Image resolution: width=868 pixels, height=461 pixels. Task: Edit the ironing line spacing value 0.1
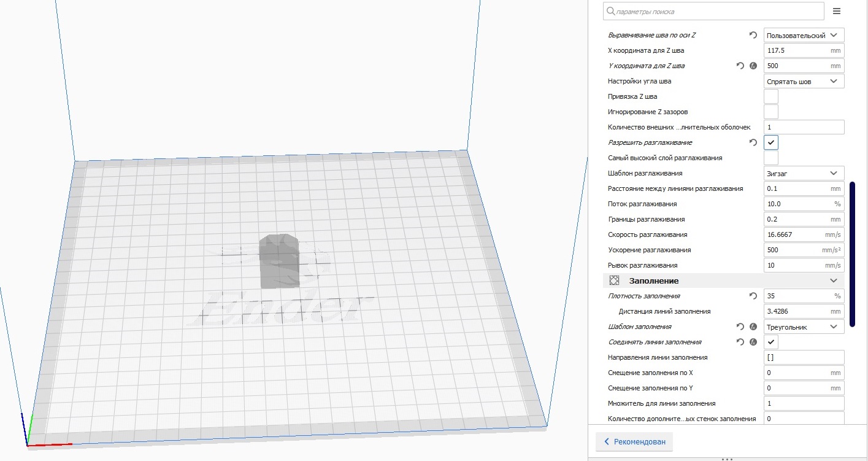pyautogui.click(x=804, y=188)
